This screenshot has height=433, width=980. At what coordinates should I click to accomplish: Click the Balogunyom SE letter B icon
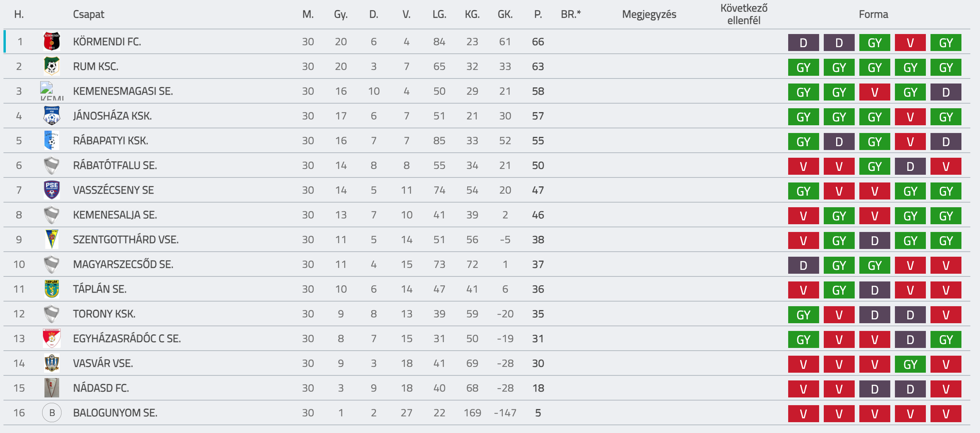click(x=52, y=413)
